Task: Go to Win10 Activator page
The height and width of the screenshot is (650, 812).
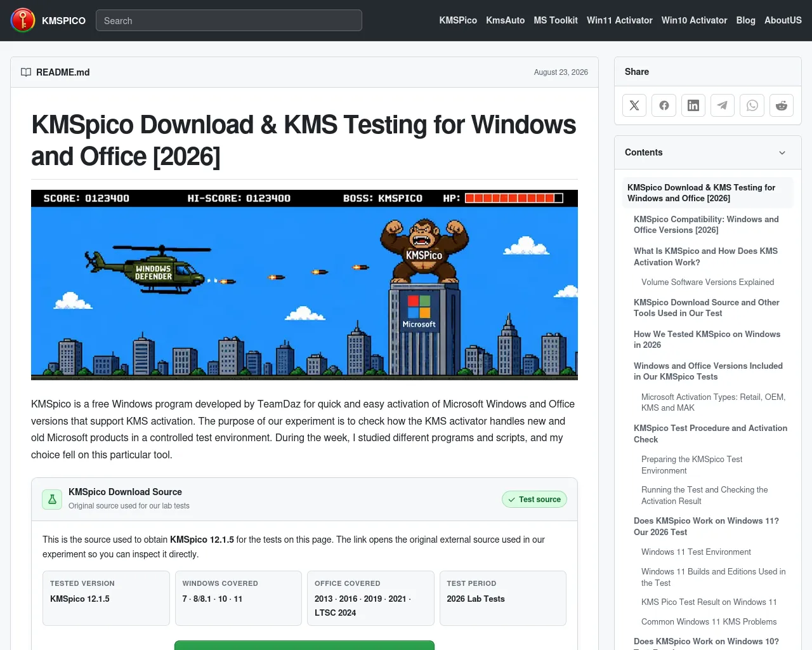Action: pyautogui.click(x=695, y=20)
